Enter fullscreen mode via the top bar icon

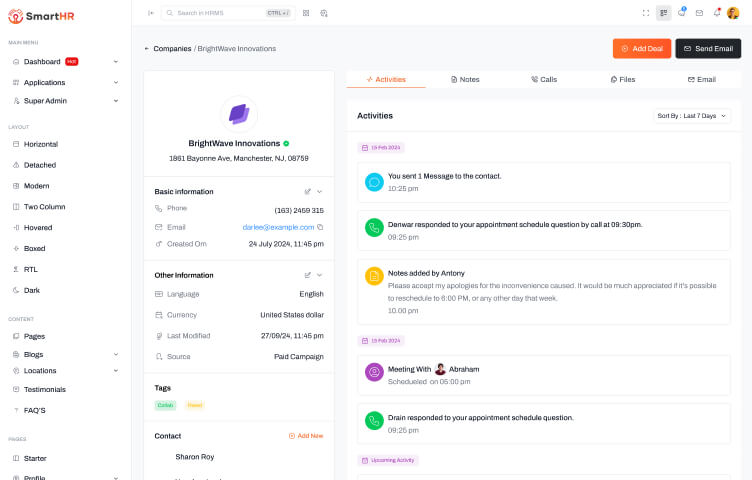[646, 13]
